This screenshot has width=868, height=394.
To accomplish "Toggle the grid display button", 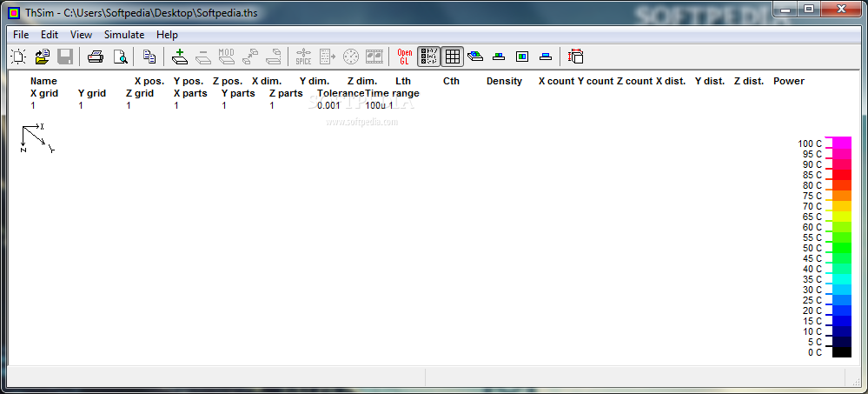I will click(453, 57).
